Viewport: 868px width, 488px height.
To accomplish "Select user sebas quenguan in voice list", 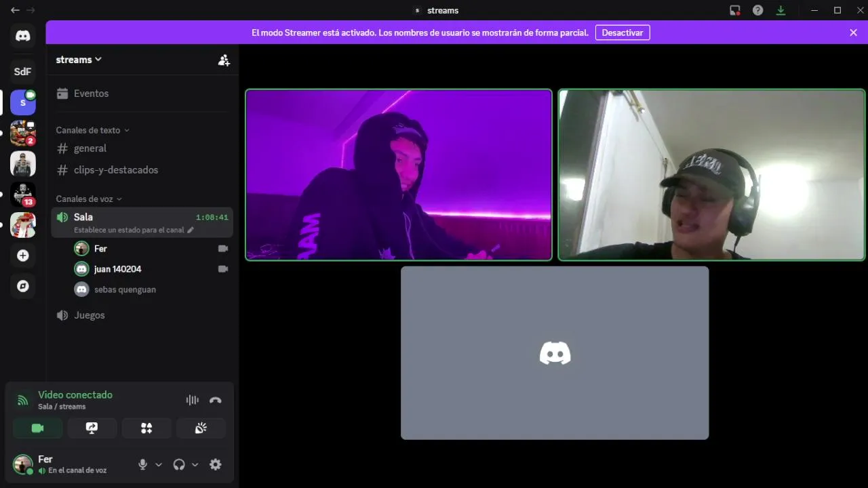I will coord(151,289).
